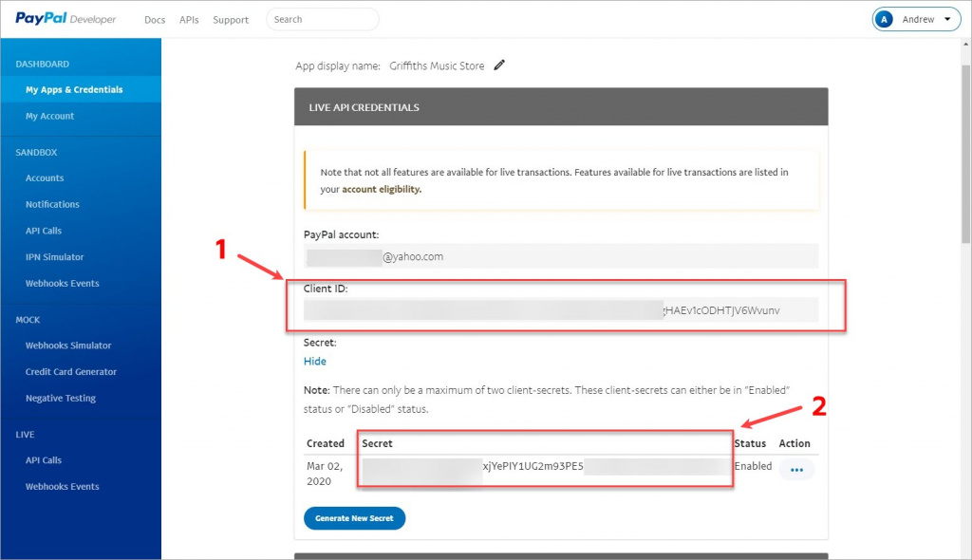Viewport: 972px width, 560px height.
Task: Open the IPN Simulator page
Action: pyautogui.click(x=54, y=256)
